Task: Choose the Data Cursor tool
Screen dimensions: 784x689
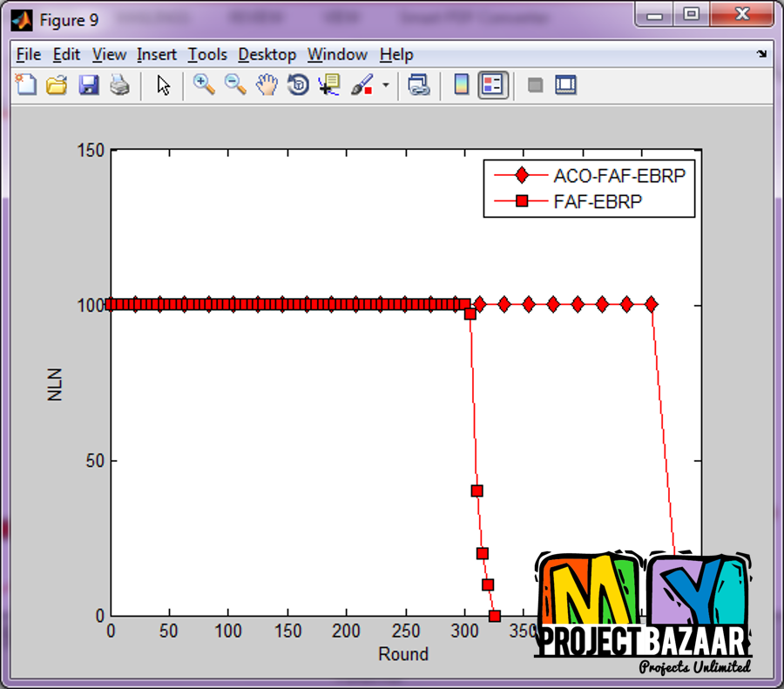Action: (329, 84)
